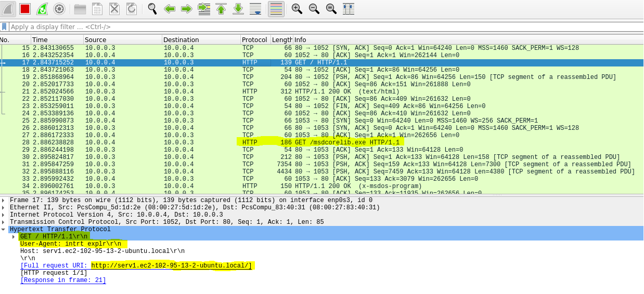Select packet 30 with length 212
The width and height of the screenshot is (644, 294).
[321, 157]
